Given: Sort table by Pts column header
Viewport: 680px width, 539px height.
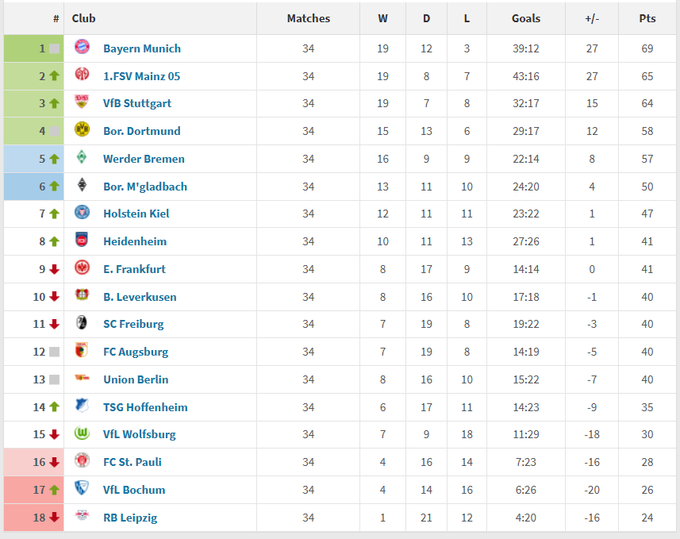Looking at the screenshot, I should [647, 18].
